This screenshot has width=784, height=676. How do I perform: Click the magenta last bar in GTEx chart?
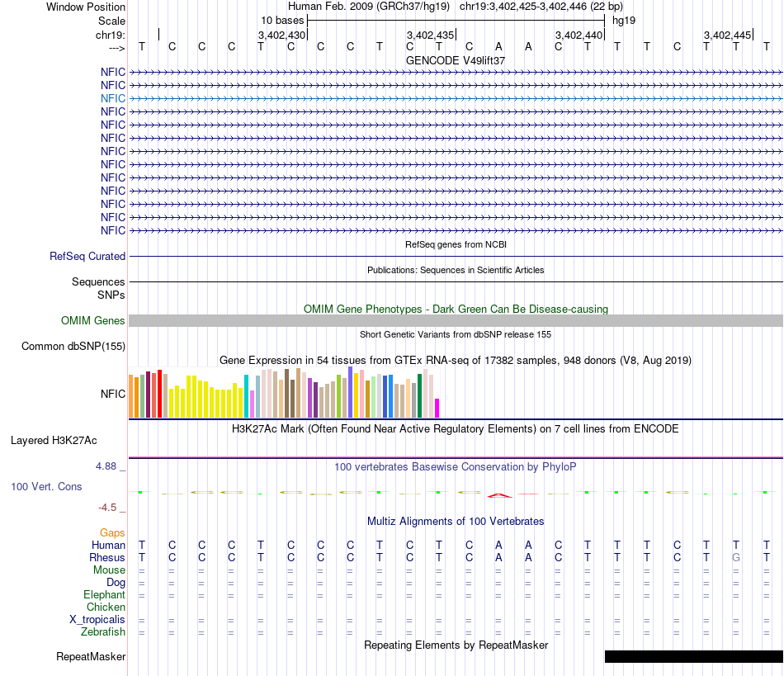click(437, 408)
